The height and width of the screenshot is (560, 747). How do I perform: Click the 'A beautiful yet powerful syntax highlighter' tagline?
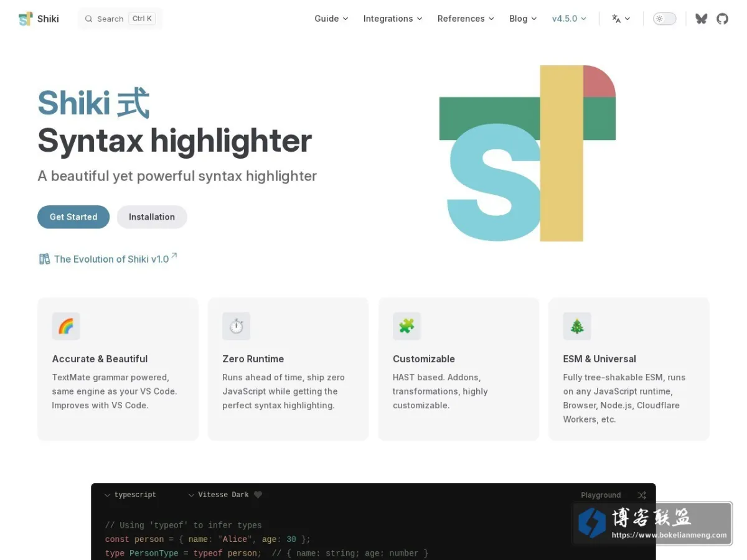pyautogui.click(x=177, y=176)
